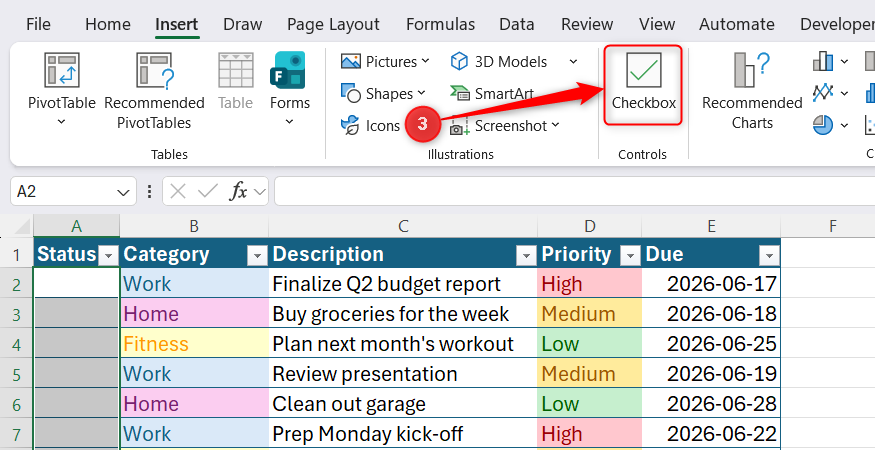Open the Due column filter dropdown
This screenshot has height=450, width=875.
point(769,256)
